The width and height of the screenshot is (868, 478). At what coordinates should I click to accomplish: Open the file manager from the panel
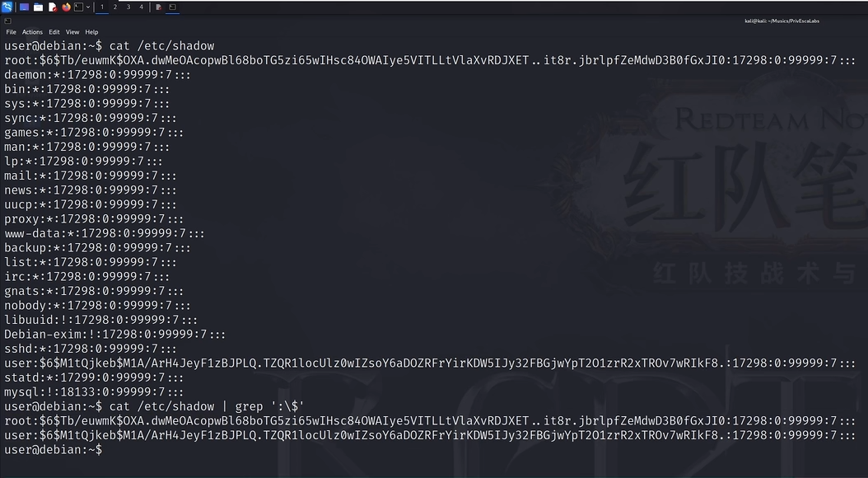38,7
